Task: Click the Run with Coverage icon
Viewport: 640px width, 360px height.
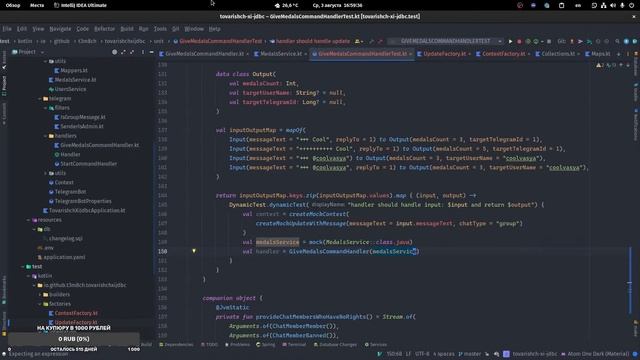Action: [x=528, y=41]
